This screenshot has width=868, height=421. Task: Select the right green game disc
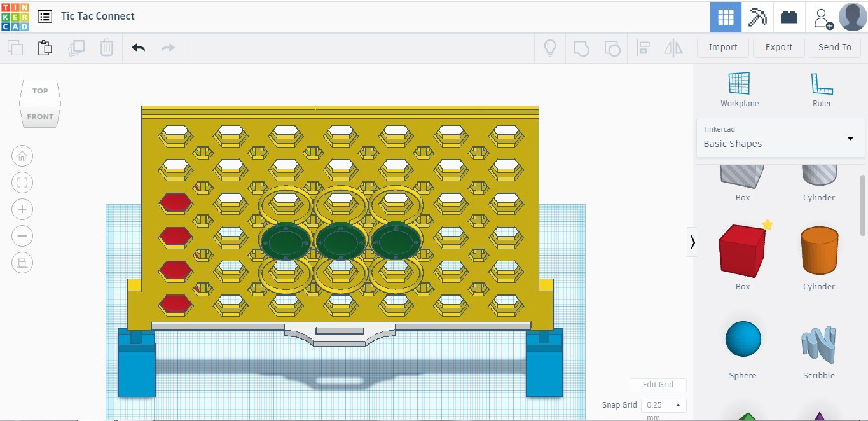[x=396, y=242]
